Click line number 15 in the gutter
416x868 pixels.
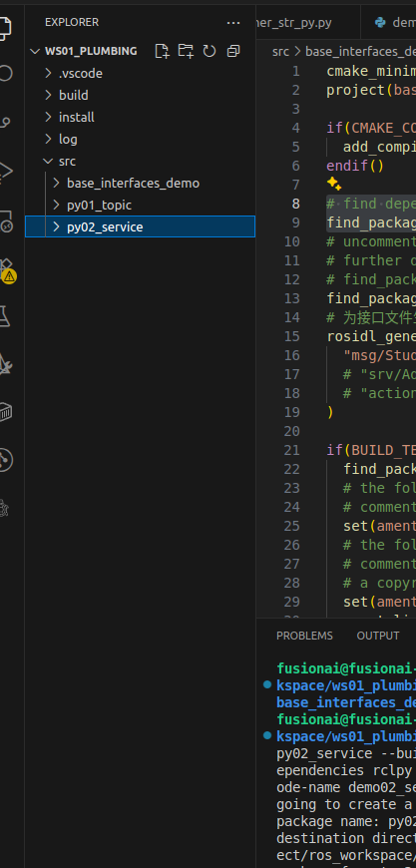point(292,336)
